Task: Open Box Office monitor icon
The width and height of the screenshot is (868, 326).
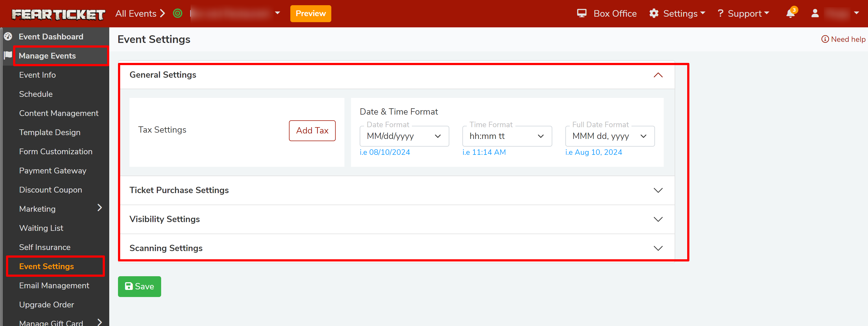Action: coord(581,13)
